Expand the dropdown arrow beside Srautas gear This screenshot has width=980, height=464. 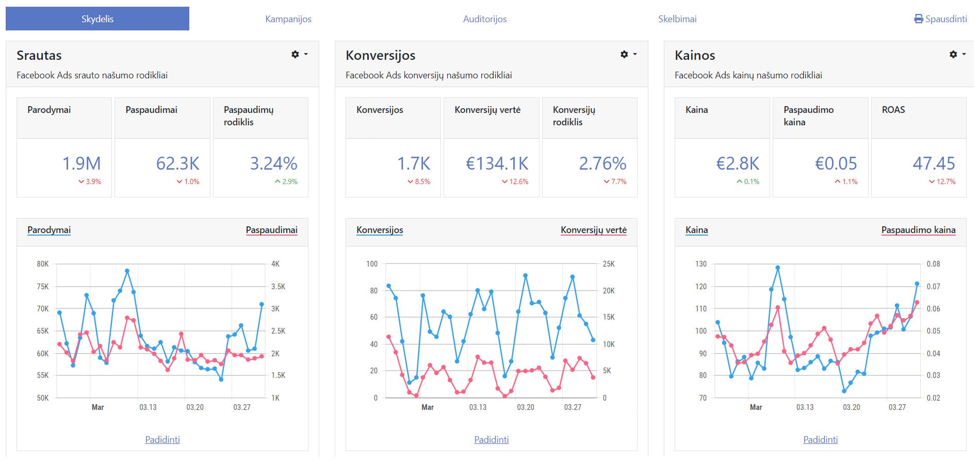(305, 54)
